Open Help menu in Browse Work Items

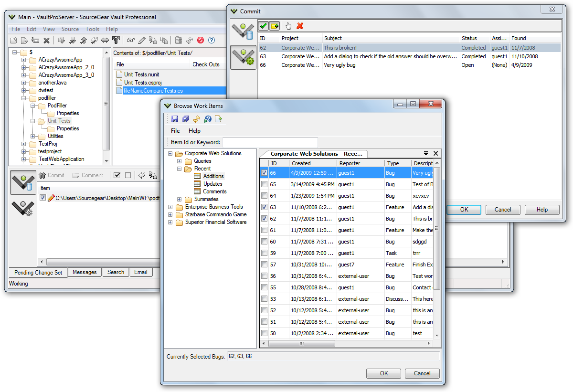[x=194, y=131]
